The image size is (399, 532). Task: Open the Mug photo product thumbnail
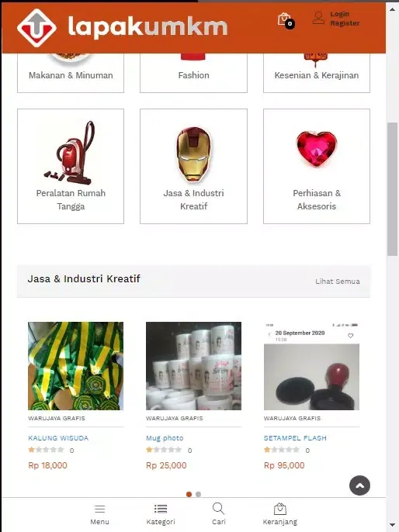point(193,366)
